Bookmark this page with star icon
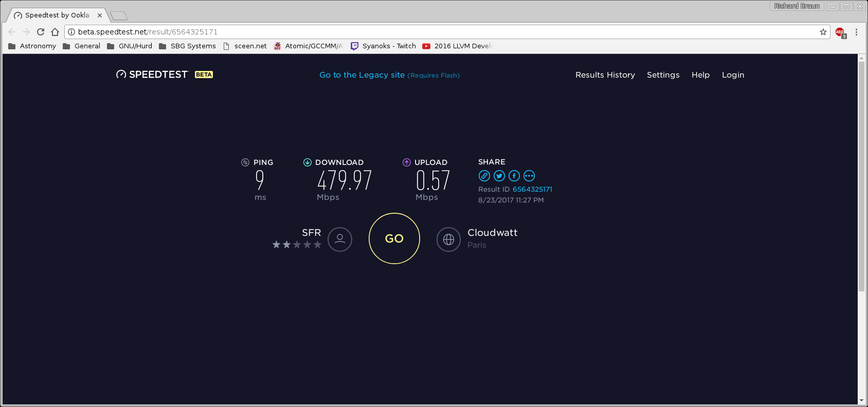868x407 pixels. coord(823,32)
